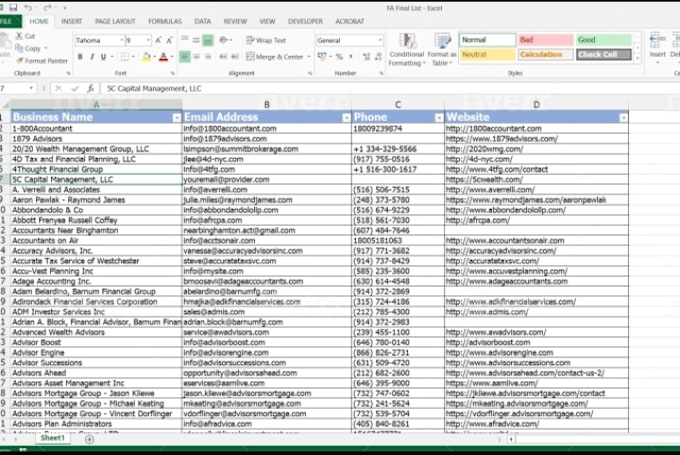680x455 pixels.
Task: Click the Borders icon
Action: [x=125, y=57]
